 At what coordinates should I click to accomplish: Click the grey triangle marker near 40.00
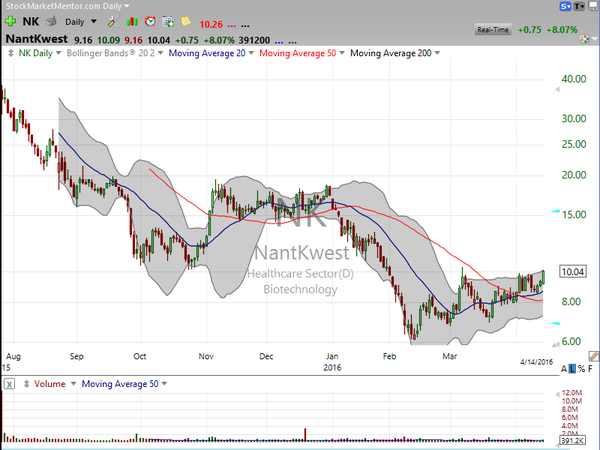(x=557, y=90)
